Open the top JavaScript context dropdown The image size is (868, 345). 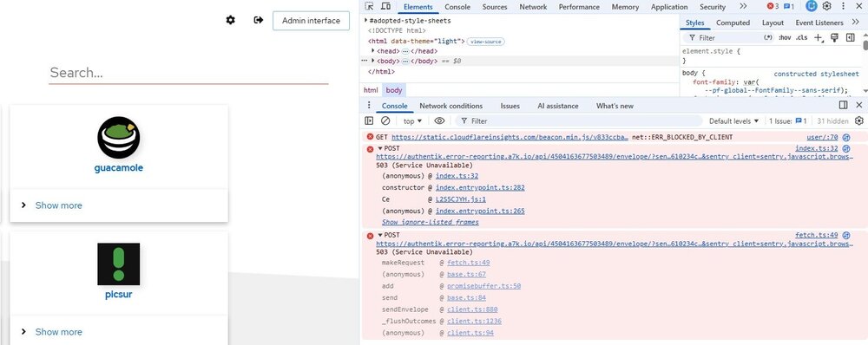[x=412, y=120]
